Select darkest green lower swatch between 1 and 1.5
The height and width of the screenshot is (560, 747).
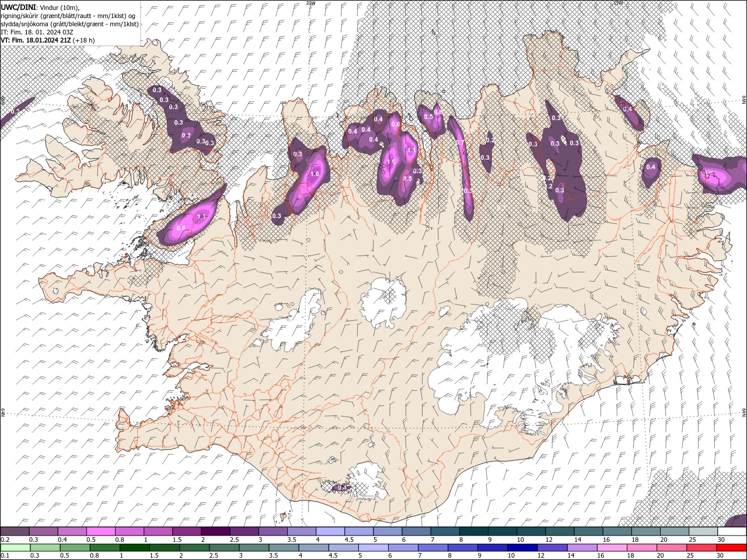coord(134,548)
